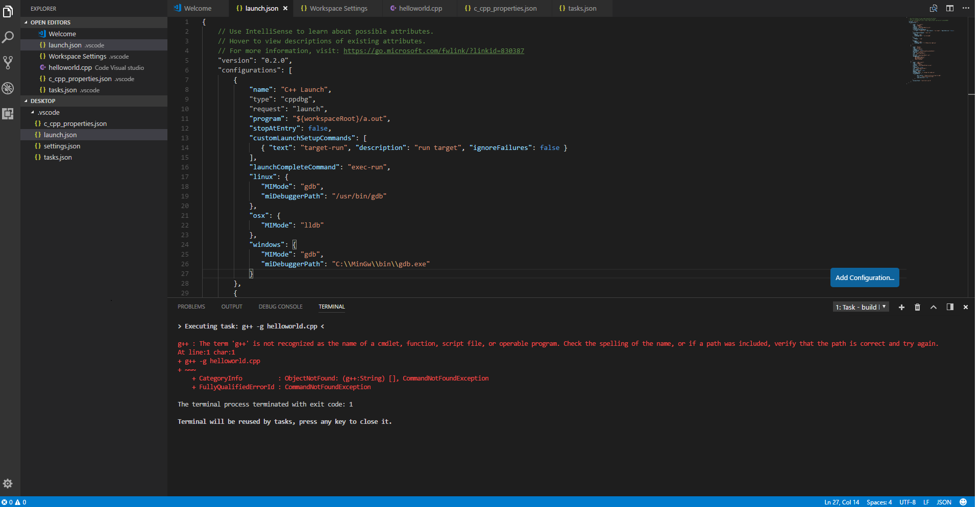Kill the terminal using trash icon
980x507 pixels.
point(917,307)
